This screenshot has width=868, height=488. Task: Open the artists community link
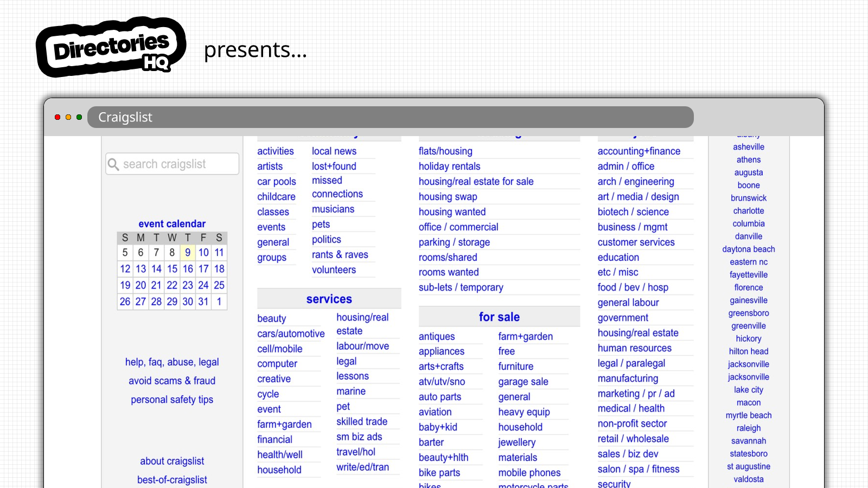coord(270,166)
